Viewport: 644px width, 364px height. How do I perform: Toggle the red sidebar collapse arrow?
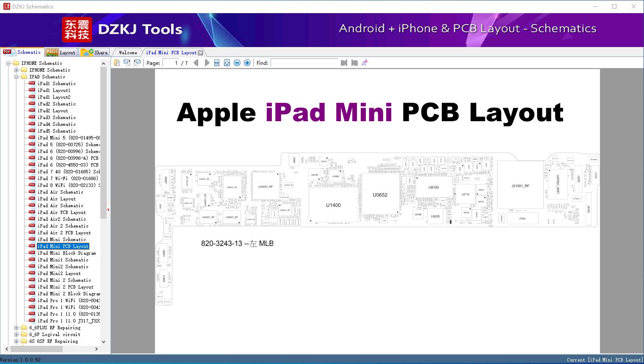tap(109, 209)
